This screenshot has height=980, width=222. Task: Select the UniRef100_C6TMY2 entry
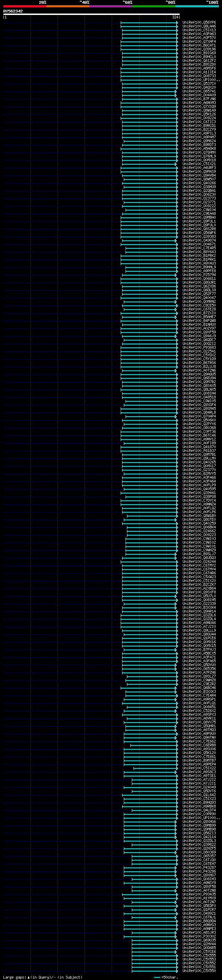(199, 565)
